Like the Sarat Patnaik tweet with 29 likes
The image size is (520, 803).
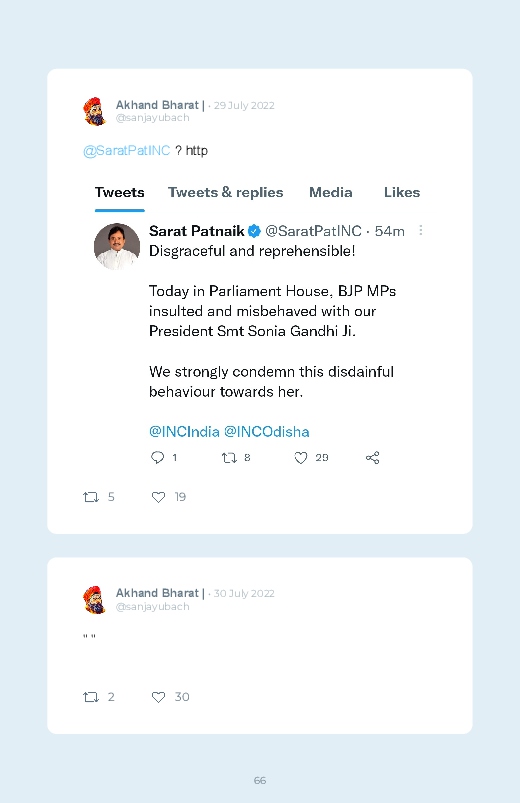301,458
